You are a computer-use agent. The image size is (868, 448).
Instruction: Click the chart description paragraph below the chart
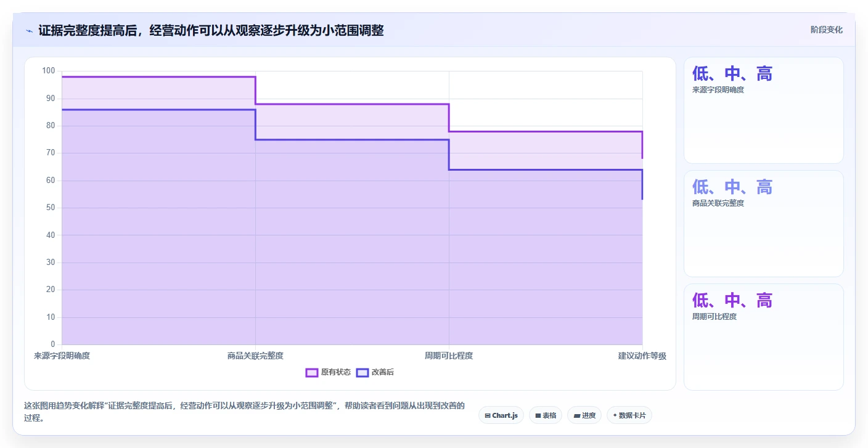pos(244,412)
